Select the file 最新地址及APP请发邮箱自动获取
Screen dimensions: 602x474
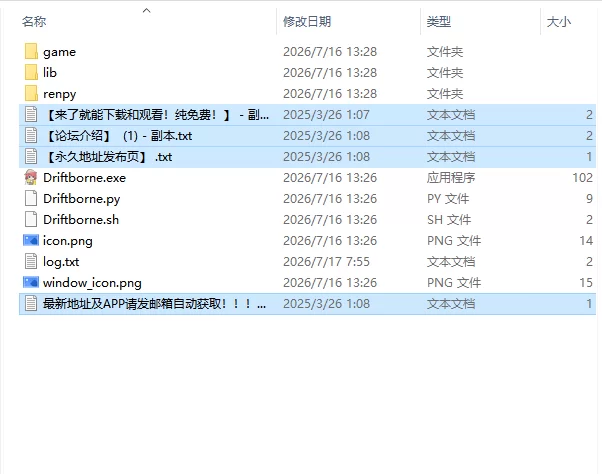point(154,304)
